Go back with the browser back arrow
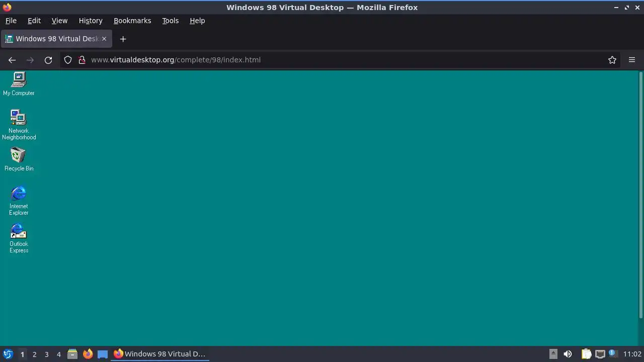This screenshot has width=644, height=362. (x=12, y=60)
